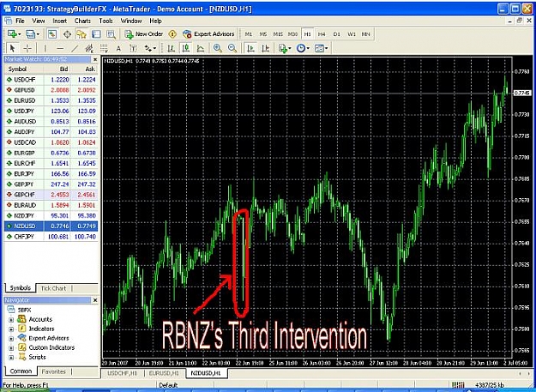Open the Help menu
The image size is (536, 392).
(x=155, y=21)
